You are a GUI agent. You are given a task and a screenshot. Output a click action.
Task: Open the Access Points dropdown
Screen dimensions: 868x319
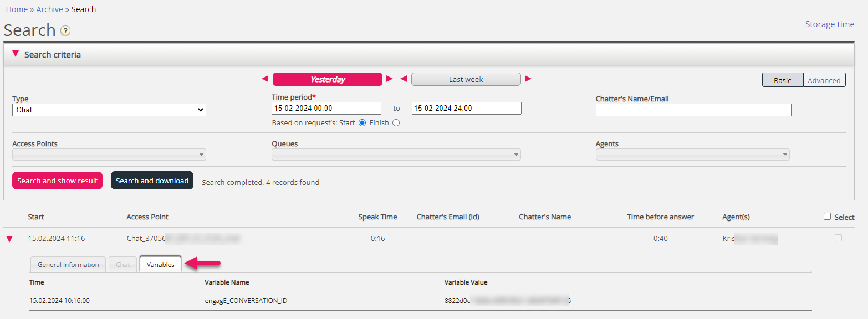coord(109,155)
